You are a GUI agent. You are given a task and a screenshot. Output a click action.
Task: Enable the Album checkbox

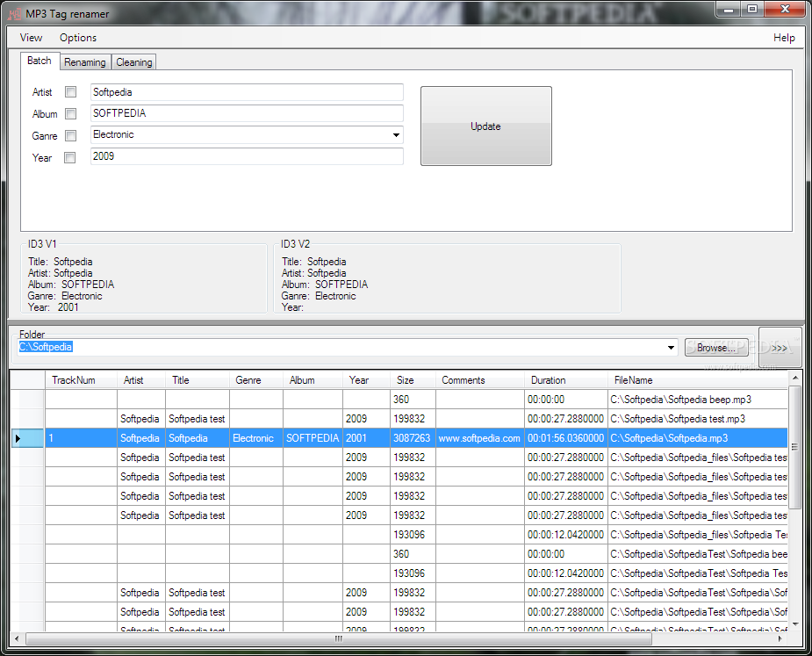tap(70, 113)
